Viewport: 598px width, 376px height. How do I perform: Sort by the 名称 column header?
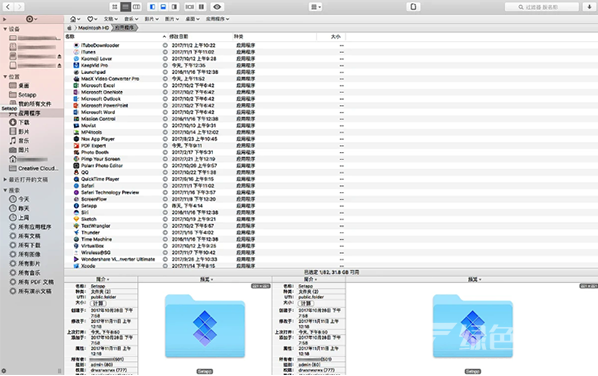[x=116, y=37]
